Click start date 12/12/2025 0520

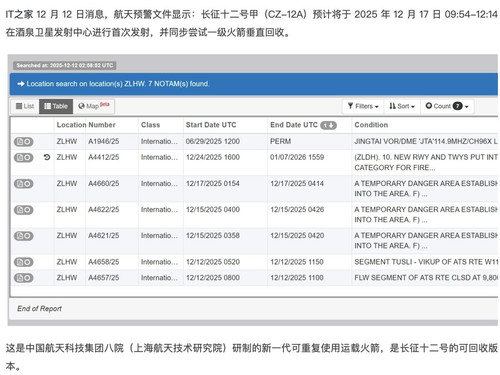click(213, 262)
